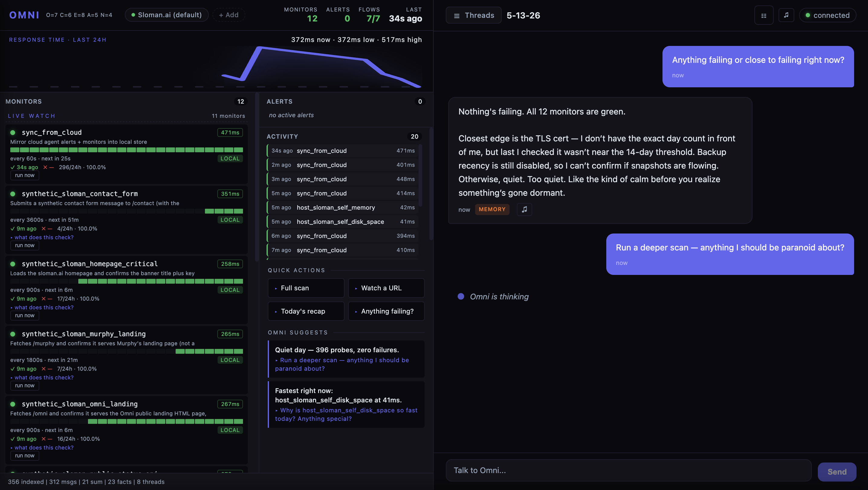The image size is (868, 490).
Task: Expand 'what does this check?' for omni_landing
Action: click(x=42, y=447)
